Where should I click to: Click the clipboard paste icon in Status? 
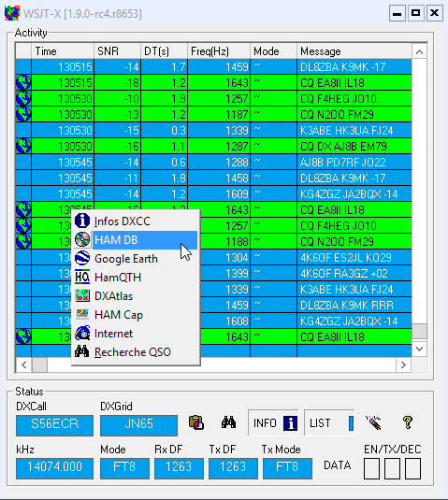[196, 422]
